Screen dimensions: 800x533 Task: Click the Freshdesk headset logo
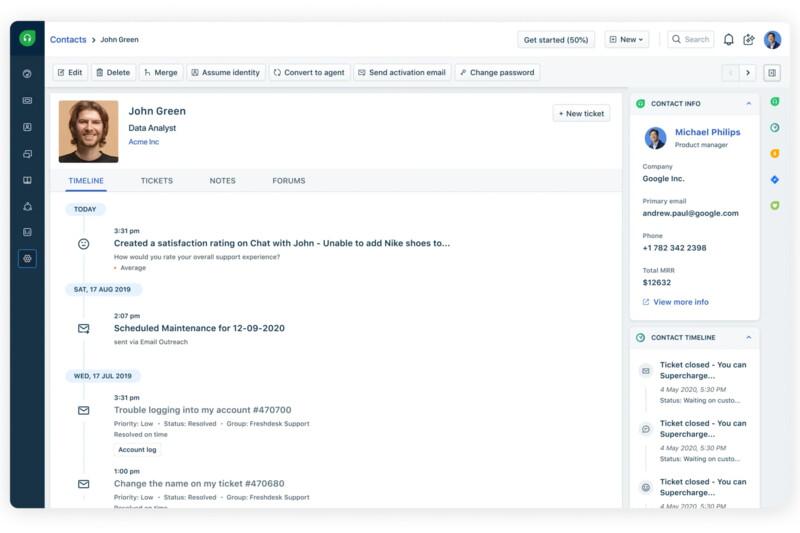(x=27, y=38)
